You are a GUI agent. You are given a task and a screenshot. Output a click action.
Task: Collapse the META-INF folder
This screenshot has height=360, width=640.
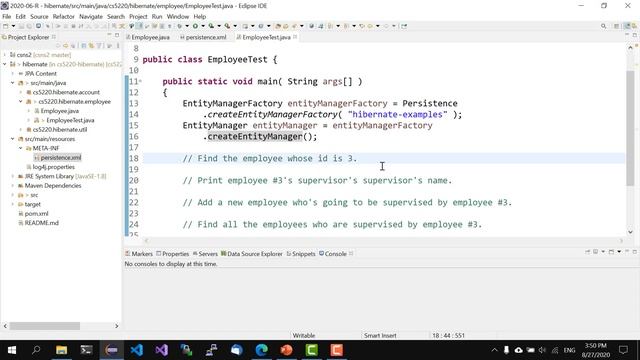click(21, 148)
